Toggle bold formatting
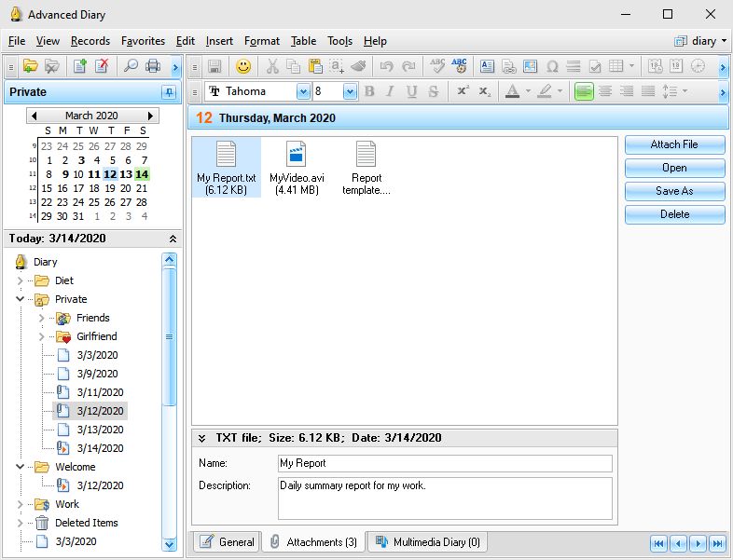This screenshot has height=560, width=733. (369, 91)
